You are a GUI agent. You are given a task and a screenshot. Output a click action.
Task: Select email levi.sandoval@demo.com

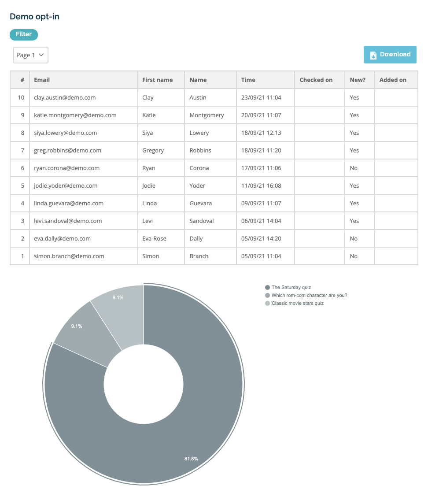pos(68,221)
